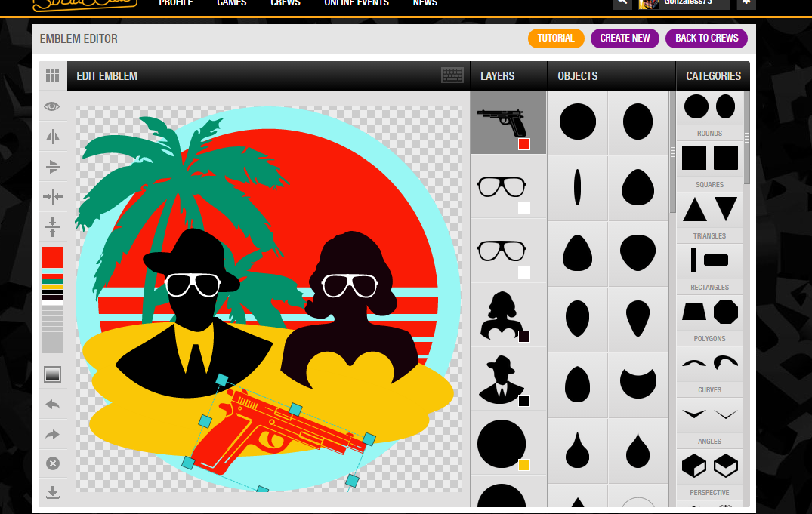
Task: Open the Squares category
Action: pos(709,165)
